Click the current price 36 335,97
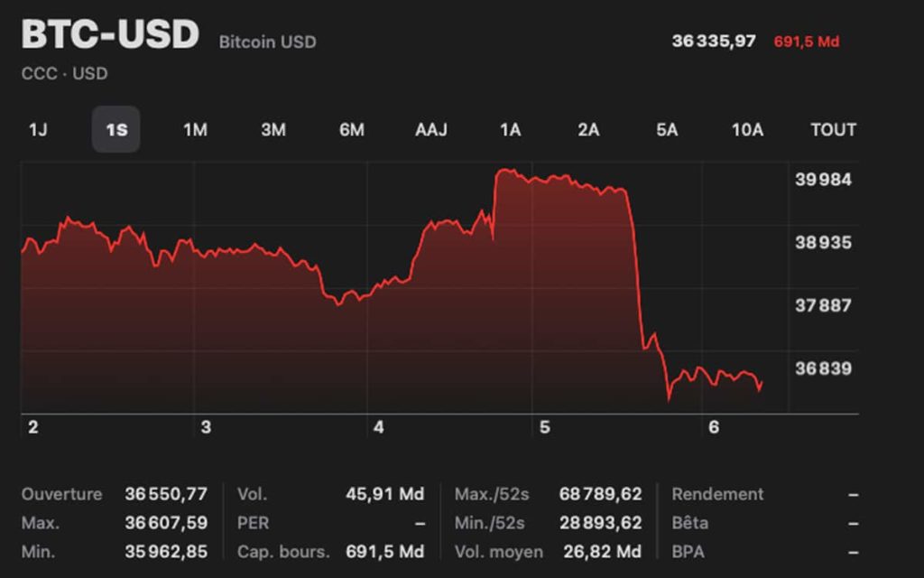 pos(714,42)
